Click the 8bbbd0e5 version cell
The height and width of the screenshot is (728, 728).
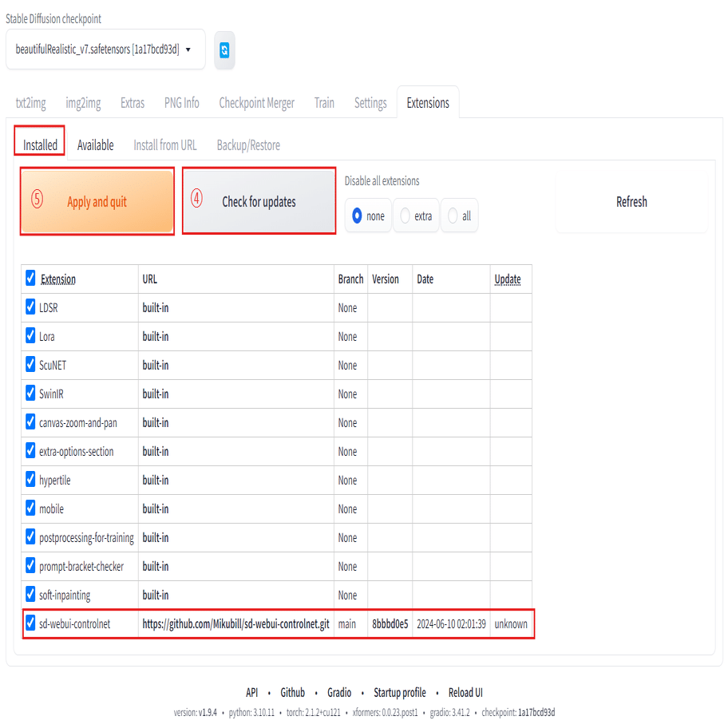tap(390, 624)
